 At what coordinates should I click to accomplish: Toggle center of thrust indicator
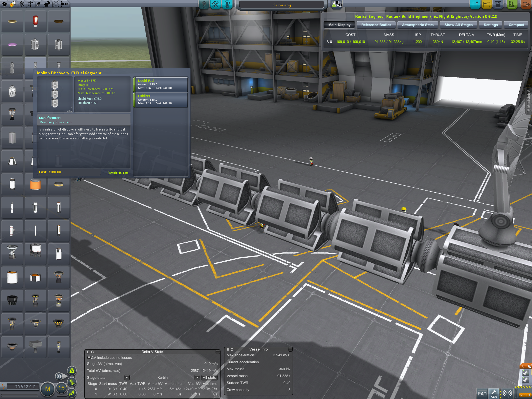[72, 382]
